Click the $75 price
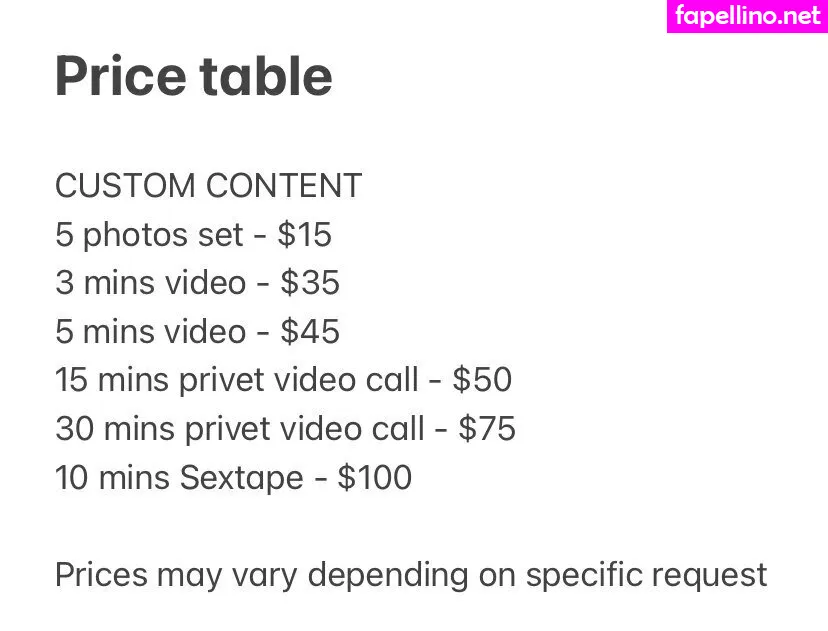This screenshot has width=828, height=631. coord(487,429)
